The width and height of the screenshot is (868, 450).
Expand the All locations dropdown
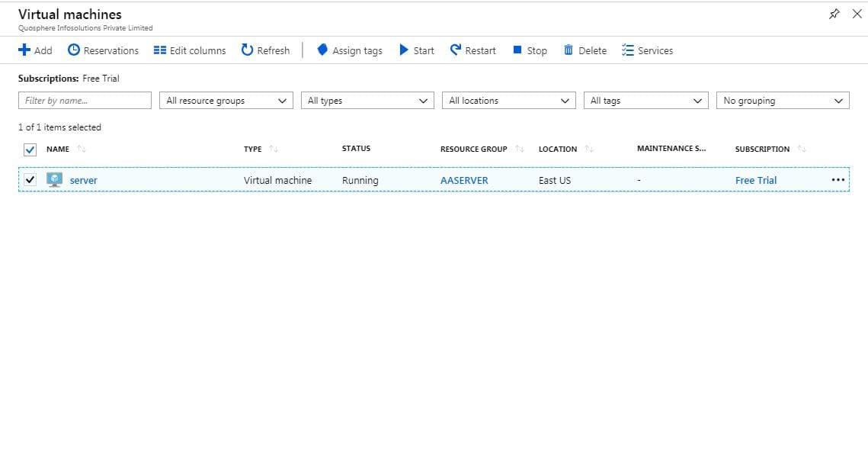click(x=509, y=101)
